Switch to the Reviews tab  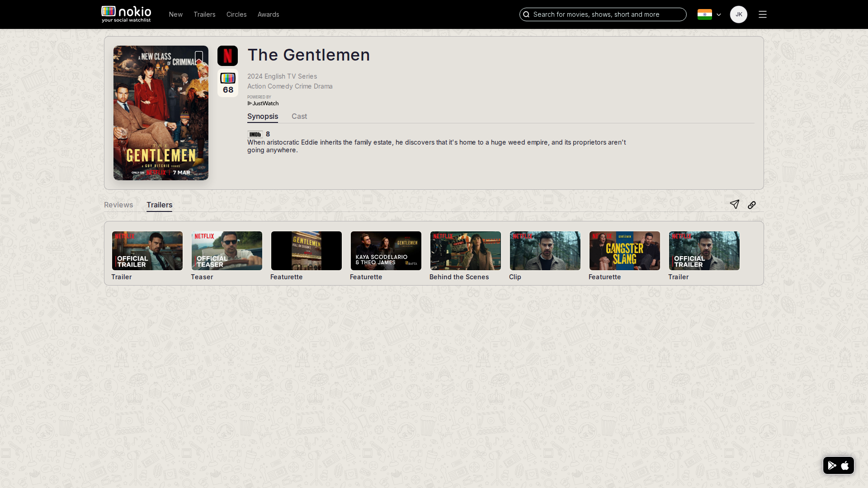click(118, 205)
